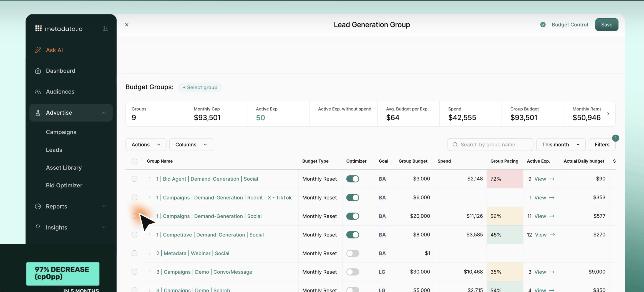Expand the This month date dropdown
Screen dimensions: 644x292
(x=560, y=145)
